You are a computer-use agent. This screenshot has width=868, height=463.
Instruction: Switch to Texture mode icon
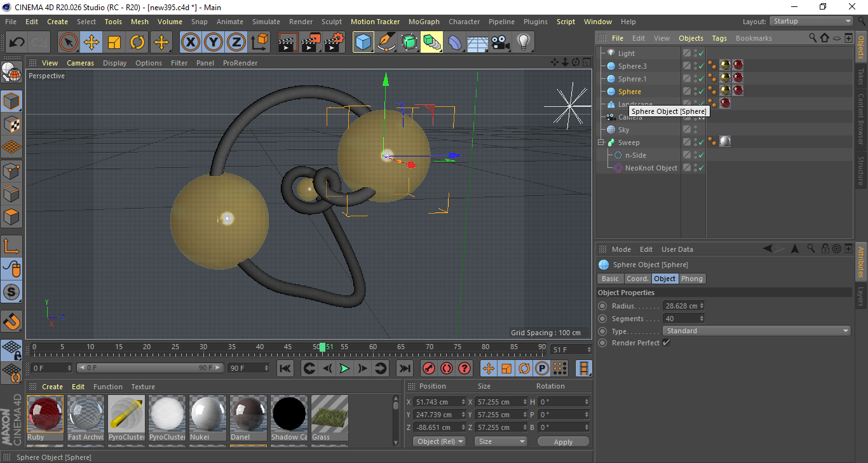pos(11,125)
